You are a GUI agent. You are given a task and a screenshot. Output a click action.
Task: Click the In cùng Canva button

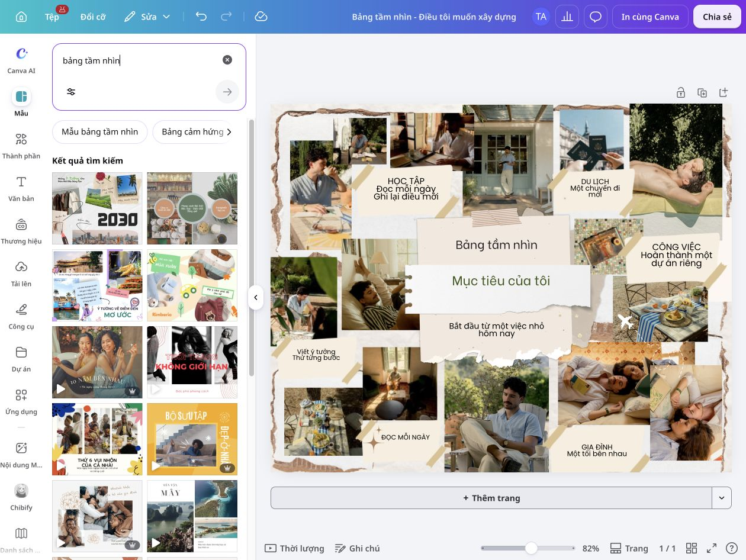point(650,17)
